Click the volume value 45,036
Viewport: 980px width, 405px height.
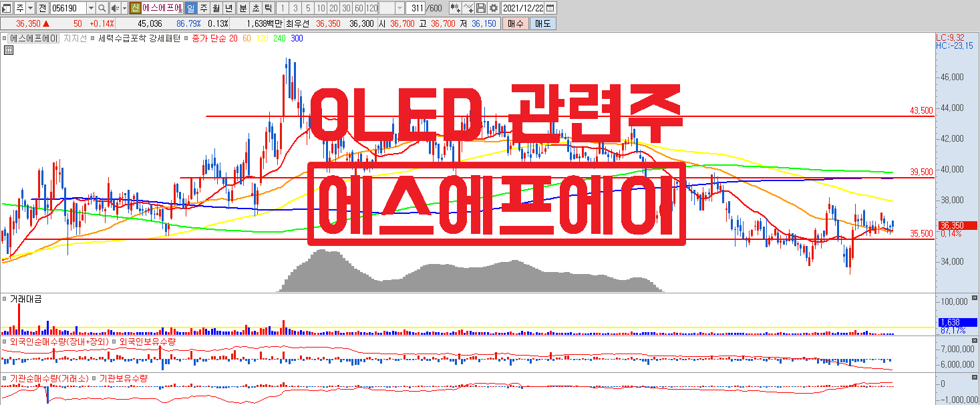tap(150, 23)
